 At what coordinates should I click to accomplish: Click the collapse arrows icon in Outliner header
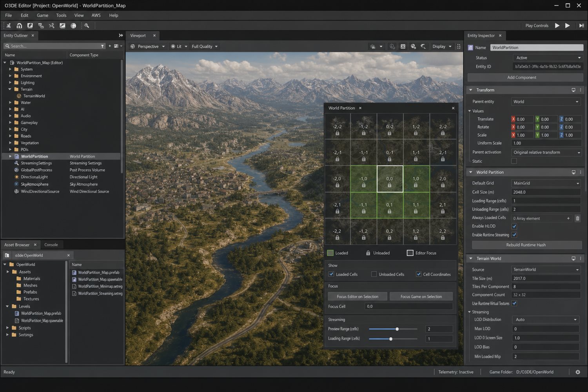pyautogui.click(x=121, y=36)
